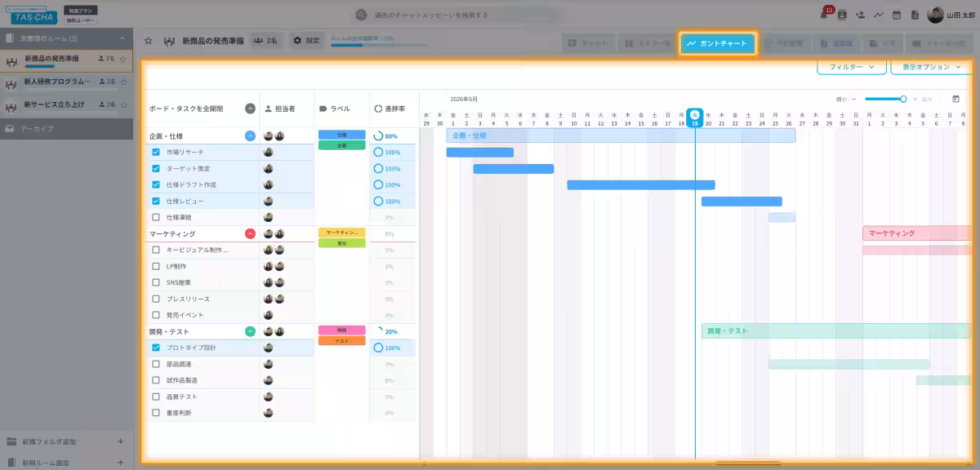Image resolution: width=980 pixels, height=470 pixels.
Task: Collapse the マーケティング board group
Action: pos(250,234)
